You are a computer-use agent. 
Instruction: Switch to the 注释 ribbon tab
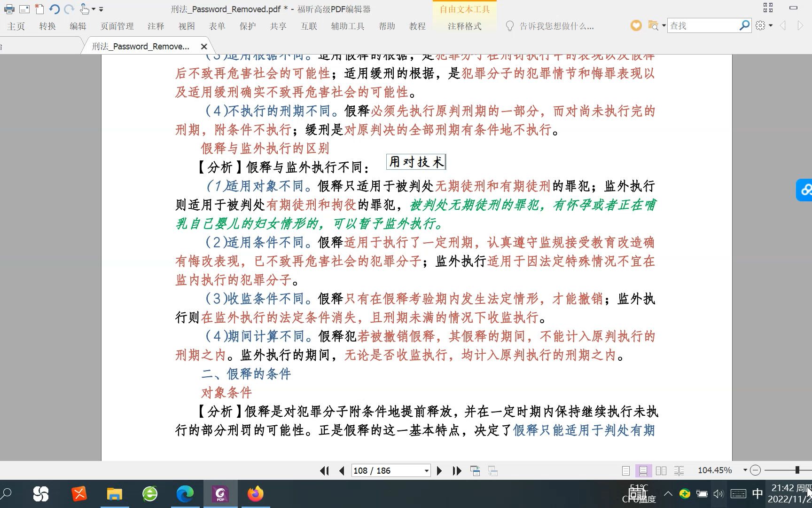pyautogui.click(x=156, y=26)
